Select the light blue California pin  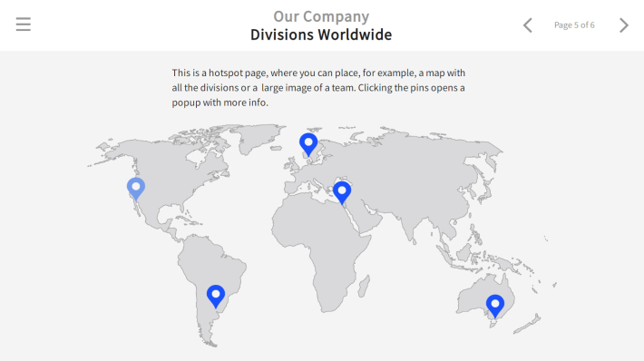pos(136,189)
